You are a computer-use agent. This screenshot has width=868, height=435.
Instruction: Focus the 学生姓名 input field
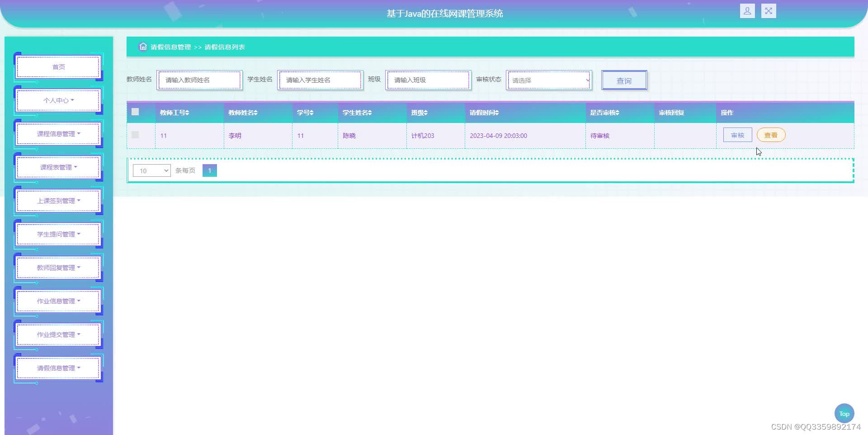pos(320,80)
